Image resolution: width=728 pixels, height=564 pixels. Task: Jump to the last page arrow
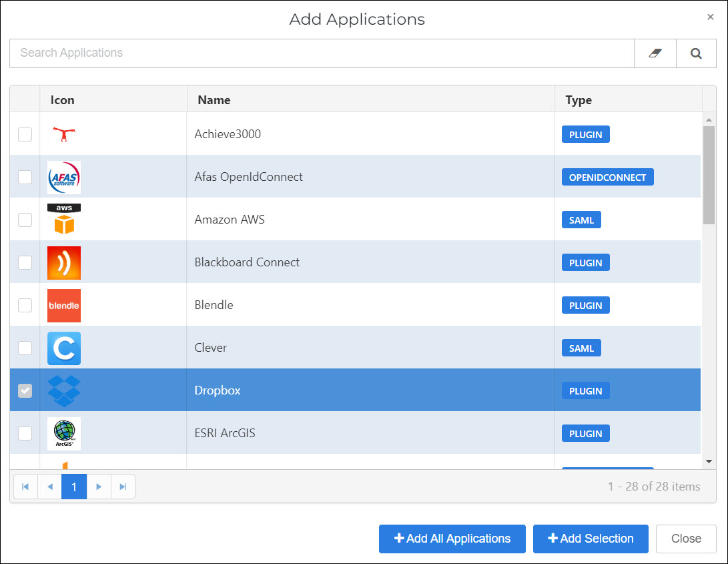coord(123,487)
